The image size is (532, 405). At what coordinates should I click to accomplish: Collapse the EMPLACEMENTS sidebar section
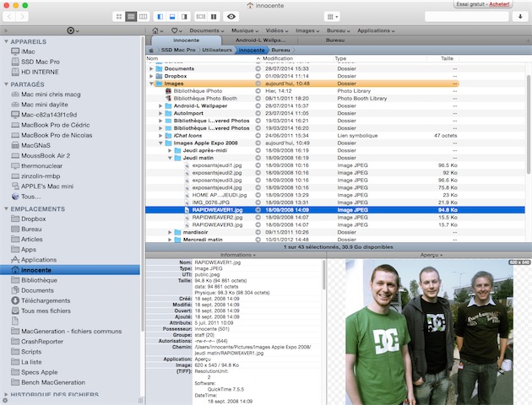coord(6,208)
